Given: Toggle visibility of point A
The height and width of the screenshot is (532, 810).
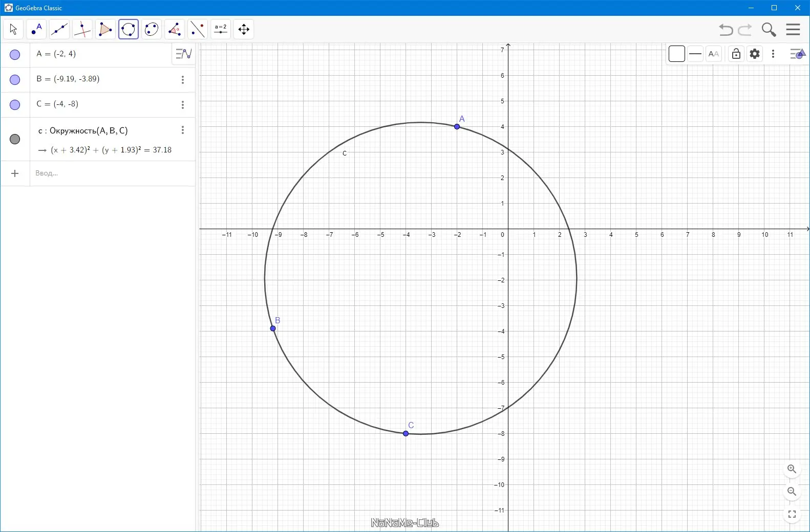Looking at the screenshot, I should tap(15, 55).
